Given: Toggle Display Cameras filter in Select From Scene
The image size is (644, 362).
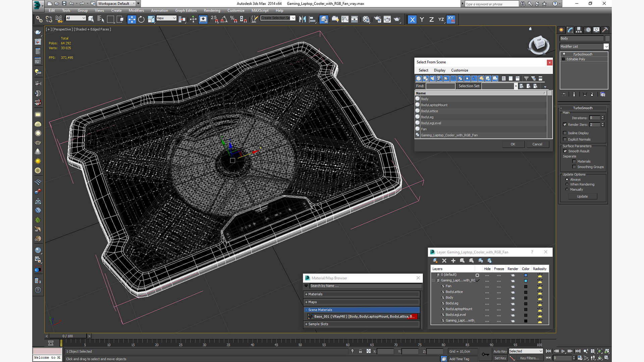Looking at the screenshot, I should tap(439, 78).
